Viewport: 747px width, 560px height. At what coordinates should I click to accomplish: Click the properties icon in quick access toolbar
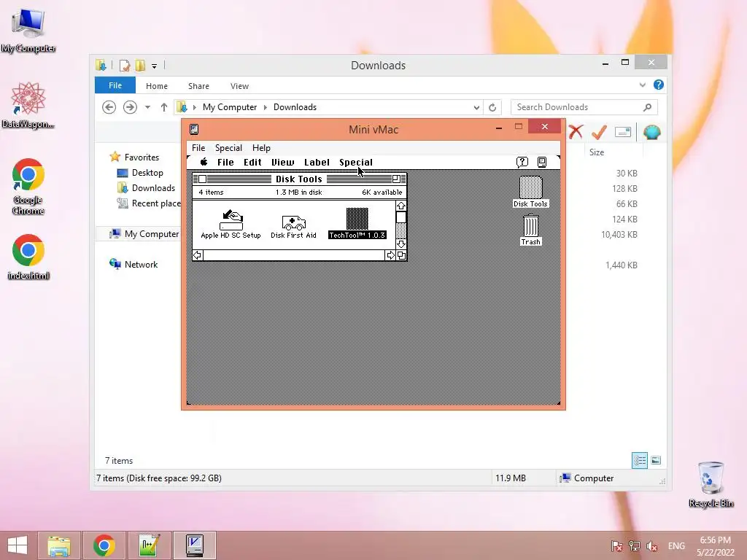point(125,65)
